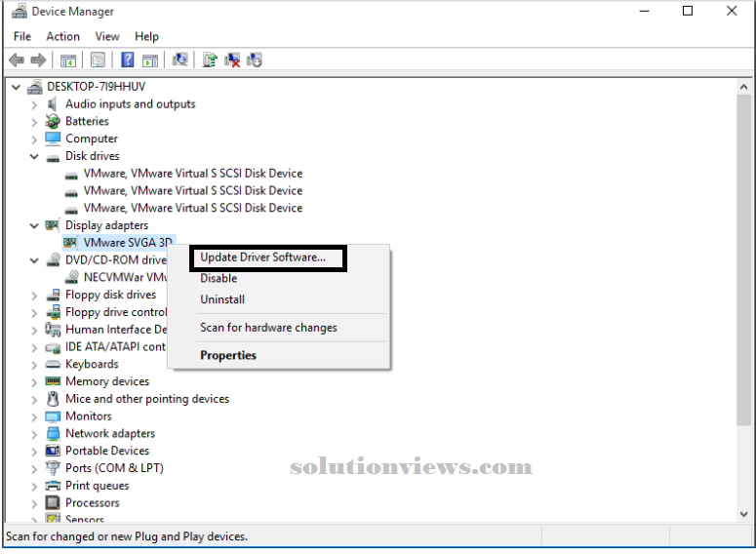Click the Audio inputs and outputs speaker icon
This screenshot has width=756, height=555.
53,104
